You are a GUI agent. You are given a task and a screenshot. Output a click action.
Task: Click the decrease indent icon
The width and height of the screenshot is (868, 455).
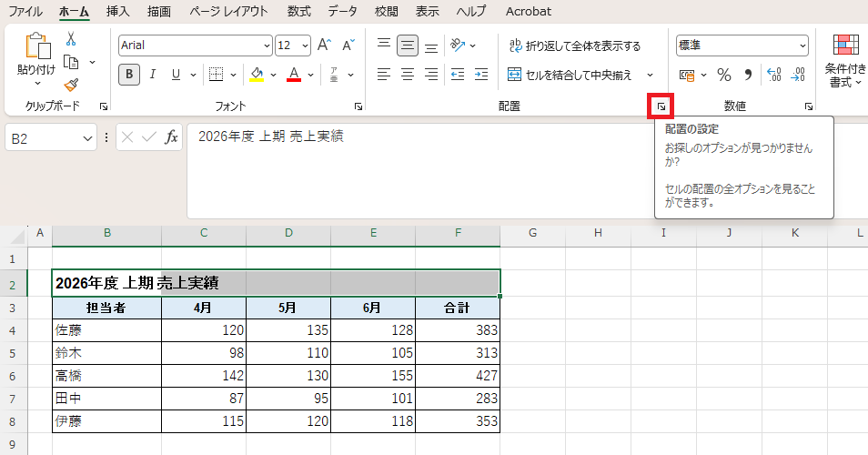click(x=458, y=75)
